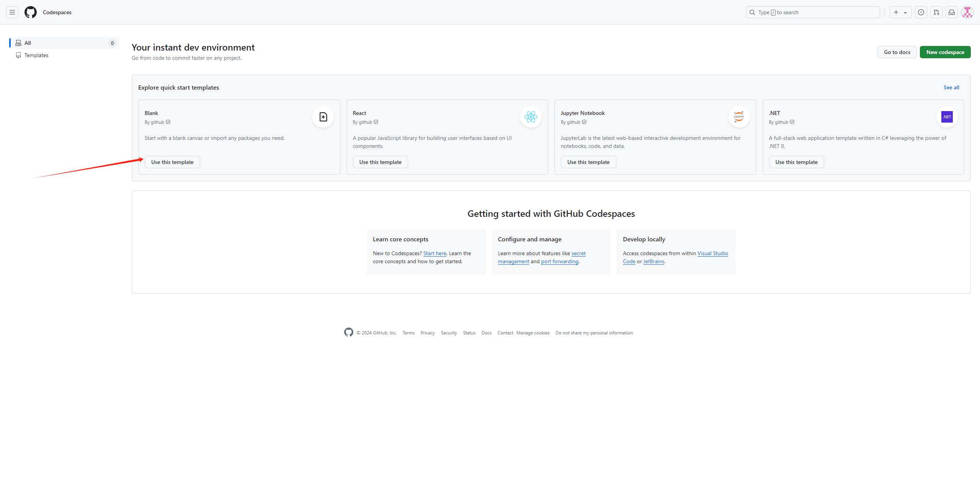The image size is (980, 503).
Task: Open the user avatar menu
Action: click(x=967, y=12)
